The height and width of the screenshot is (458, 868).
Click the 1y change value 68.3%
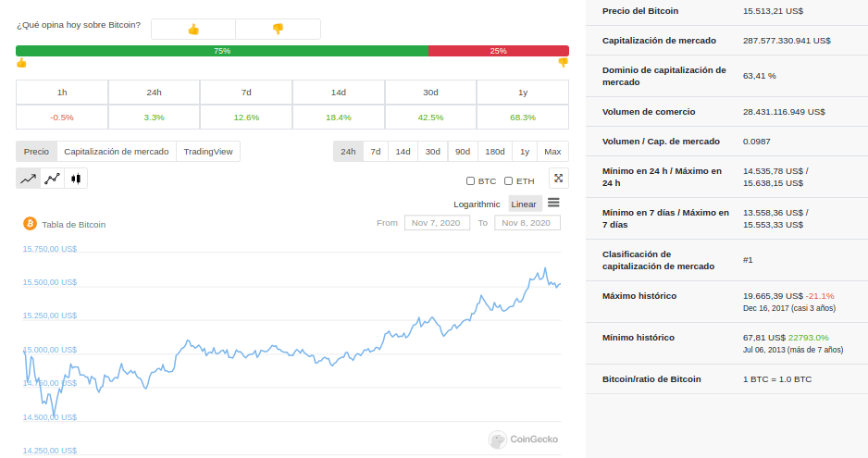pos(523,118)
